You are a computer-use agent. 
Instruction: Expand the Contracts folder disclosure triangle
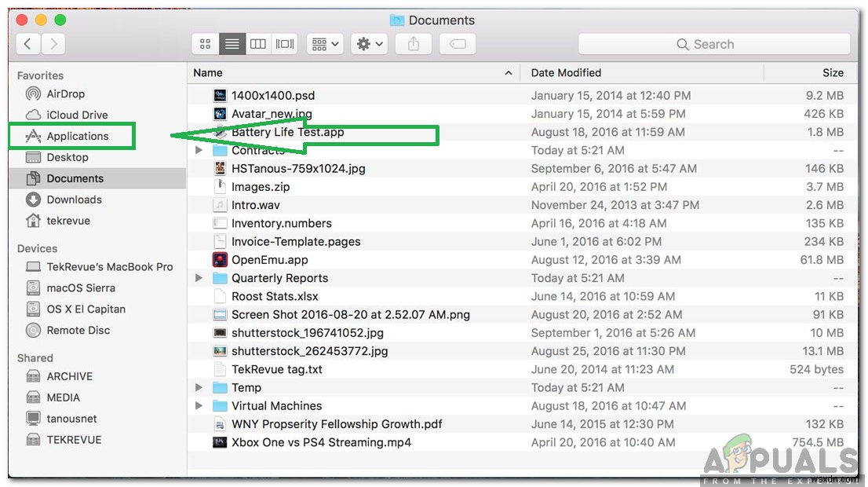click(x=197, y=149)
